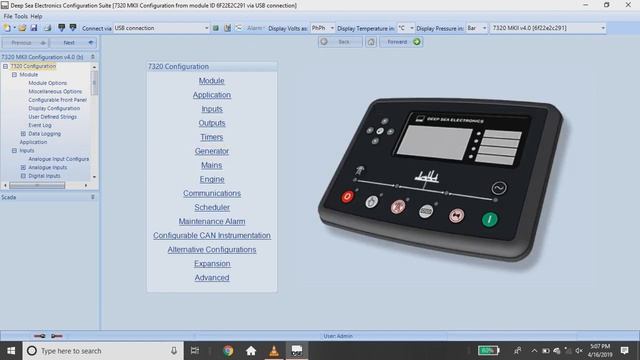
Task: Expand the Scada panel
Action: coord(93,197)
